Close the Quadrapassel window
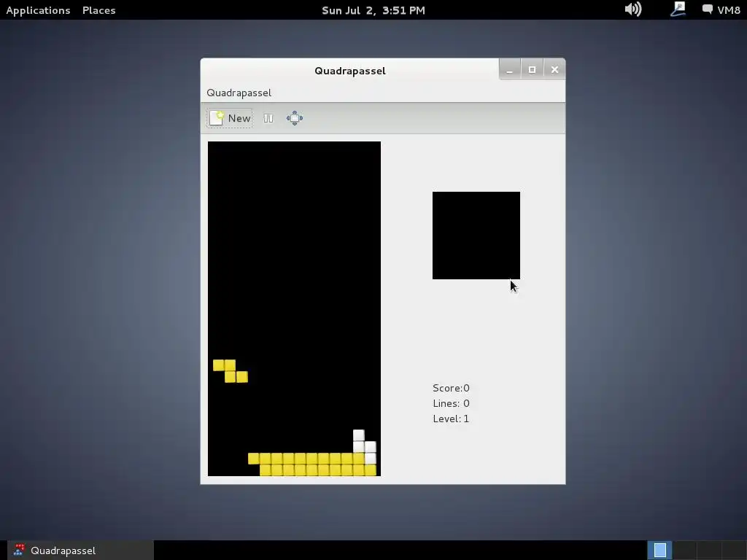747x560 pixels. [x=554, y=70]
